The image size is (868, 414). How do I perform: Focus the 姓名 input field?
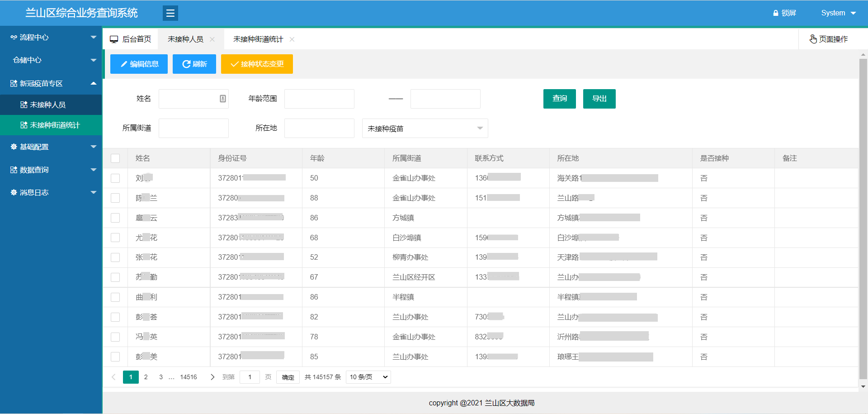pos(193,99)
